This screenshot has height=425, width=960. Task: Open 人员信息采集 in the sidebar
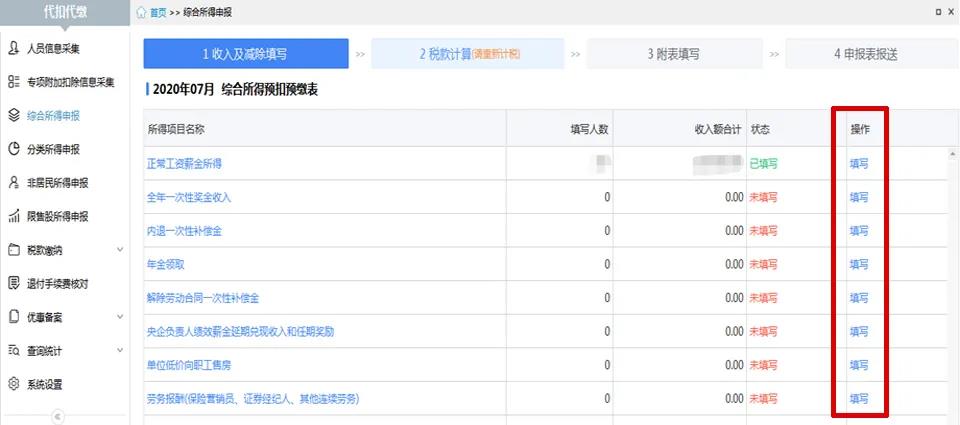click(x=53, y=49)
